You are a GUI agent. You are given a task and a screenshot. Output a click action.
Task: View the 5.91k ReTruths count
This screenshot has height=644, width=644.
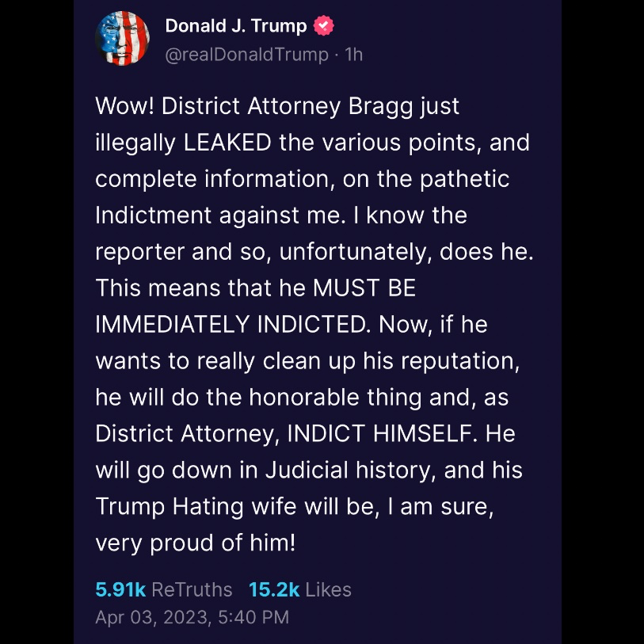pyautogui.click(x=120, y=589)
